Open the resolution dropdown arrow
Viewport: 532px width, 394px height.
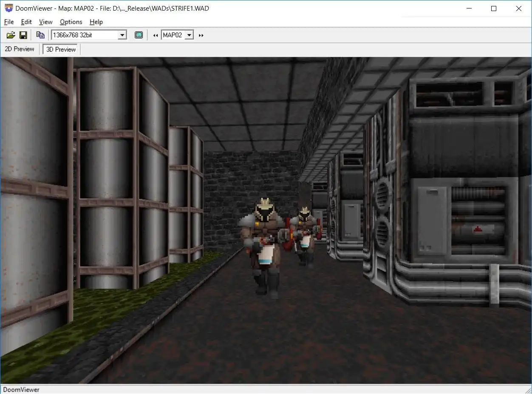point(122,35)
